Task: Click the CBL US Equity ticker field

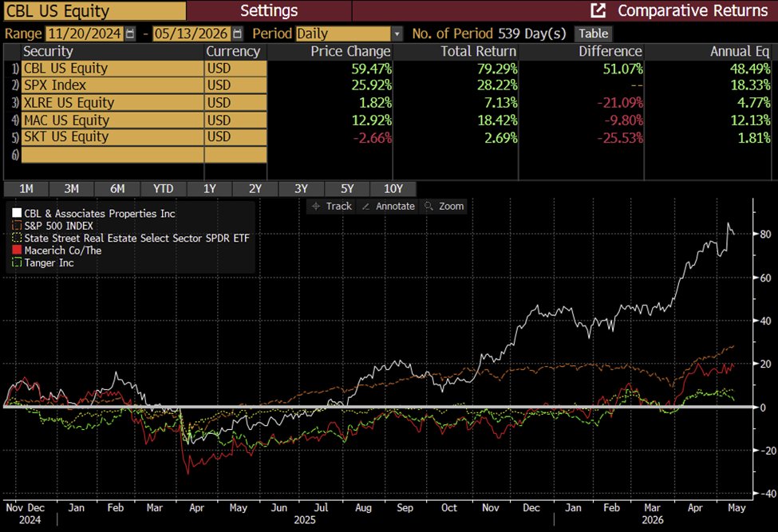Action: pyautogui.click(x=95, y=11)
